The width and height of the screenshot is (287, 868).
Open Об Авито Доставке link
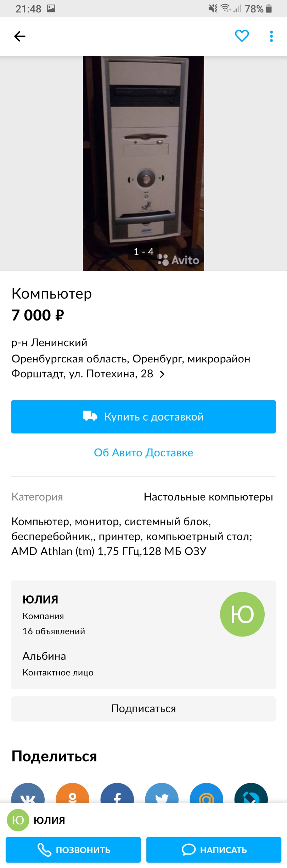143,453
